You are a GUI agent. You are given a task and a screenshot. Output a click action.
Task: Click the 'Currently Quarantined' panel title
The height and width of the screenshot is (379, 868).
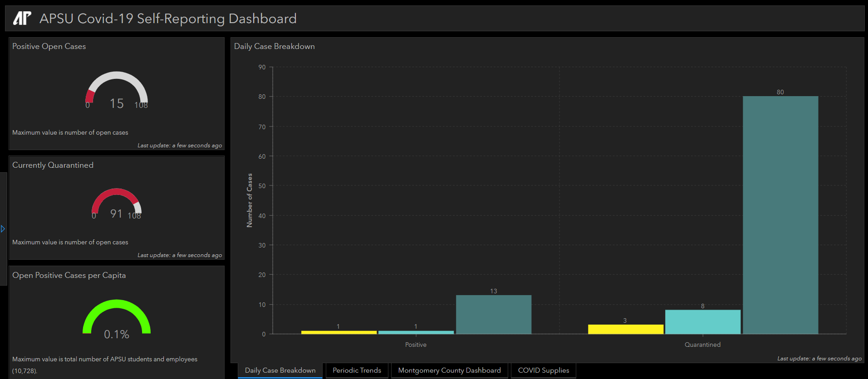53,165
